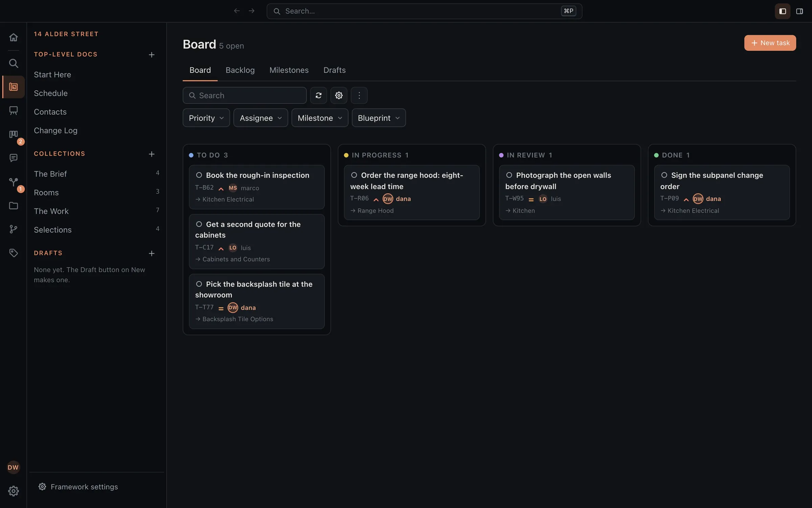
Task: Refresh the board with the sync icon
Action: (x=318, y=96)
